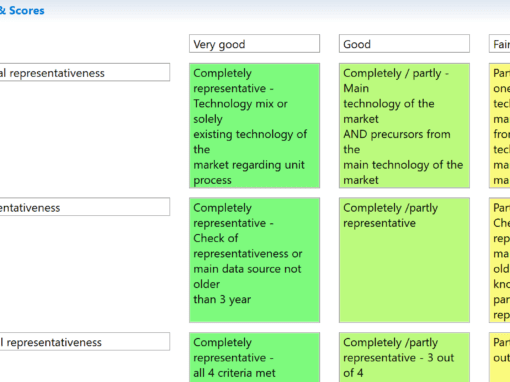Click the partially visible 'Fair' score field
Image resolution: width=510 pixels, height=382 pixels.
499,44
